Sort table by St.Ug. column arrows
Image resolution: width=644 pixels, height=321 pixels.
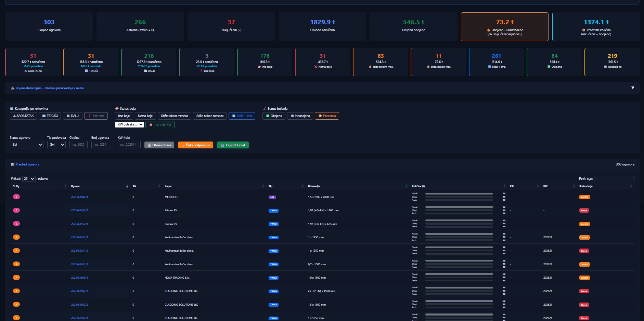pos(66,186)
